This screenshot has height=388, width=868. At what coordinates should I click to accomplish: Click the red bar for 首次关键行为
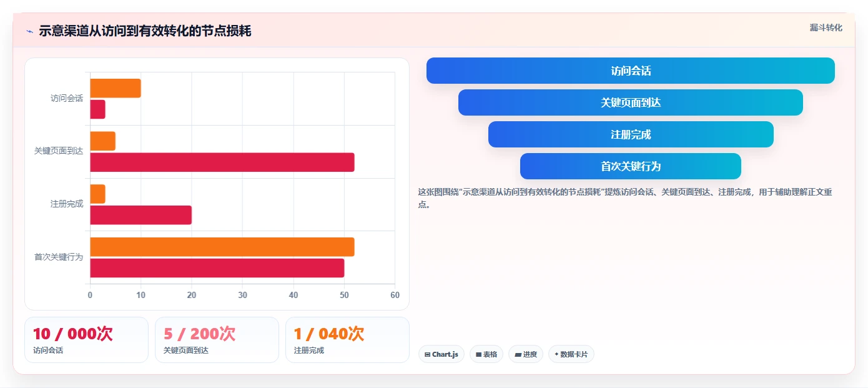pos(217,268)
